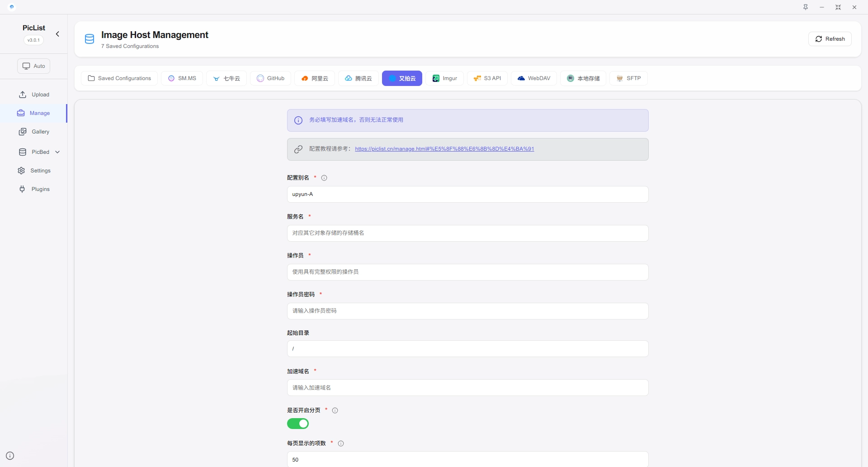Viewport: 868px width, 467px height.
Task: Toggle the 是否开启分页 switch off
Action: [x=298, y=424]
